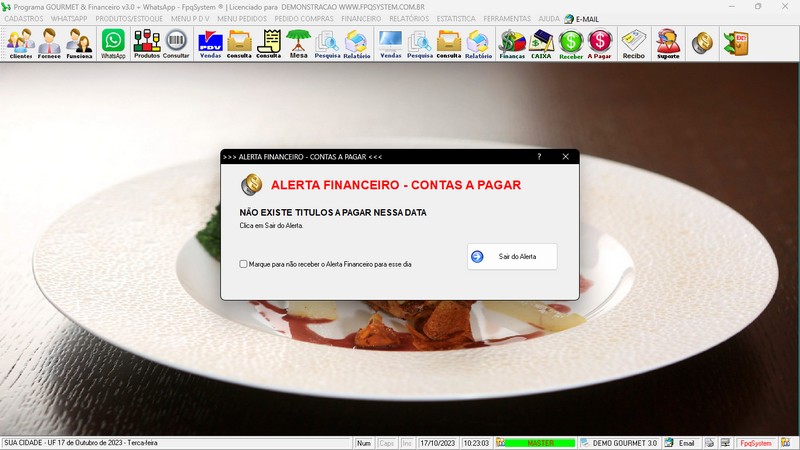This screenshot has width=800, height=450.
Task: Open the CADASTROS menu
Action: tap(24, 18)
